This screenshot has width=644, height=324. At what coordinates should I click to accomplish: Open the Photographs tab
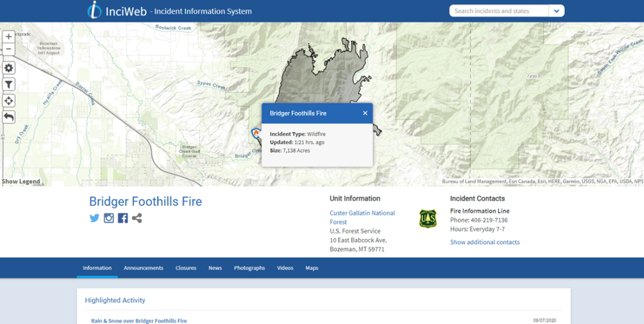[249, 268]
